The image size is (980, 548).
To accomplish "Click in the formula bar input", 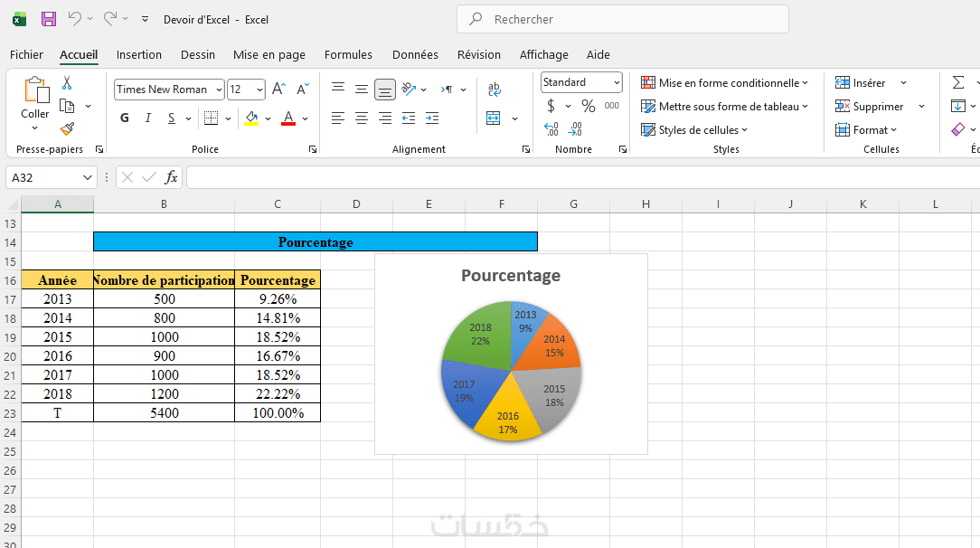I will [x=582, y=177].
